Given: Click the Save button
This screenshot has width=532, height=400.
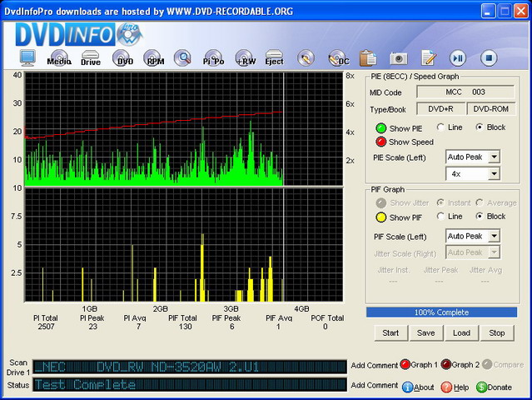Looking at the screenshot, I should coord(425,333).
